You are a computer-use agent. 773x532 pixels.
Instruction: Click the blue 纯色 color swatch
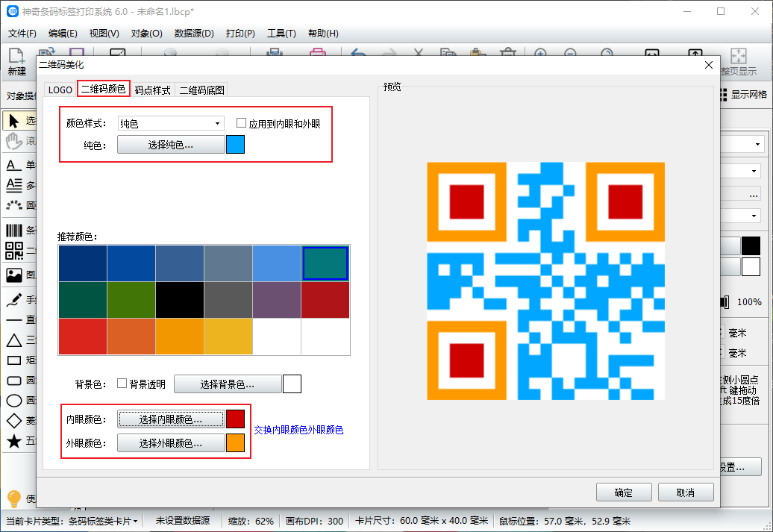click(x=235, y=145)
